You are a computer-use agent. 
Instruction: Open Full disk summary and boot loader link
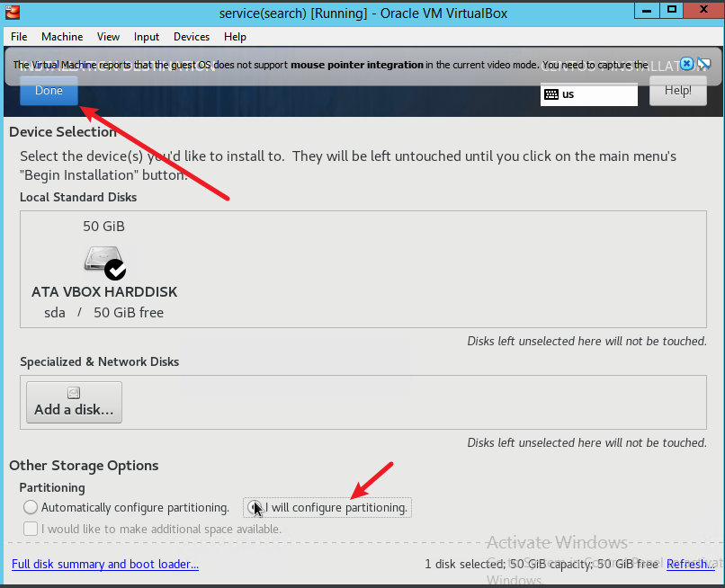tap(105, 564)
